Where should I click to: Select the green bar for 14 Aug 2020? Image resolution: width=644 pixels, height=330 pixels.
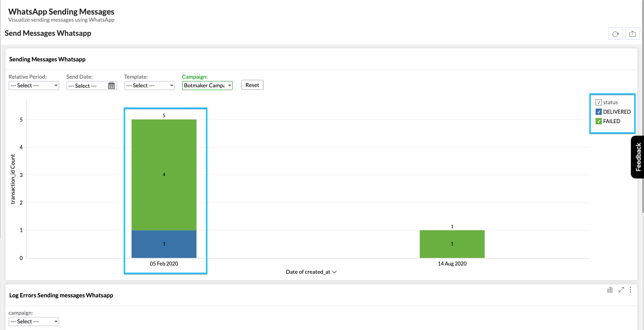click(452, 244)
